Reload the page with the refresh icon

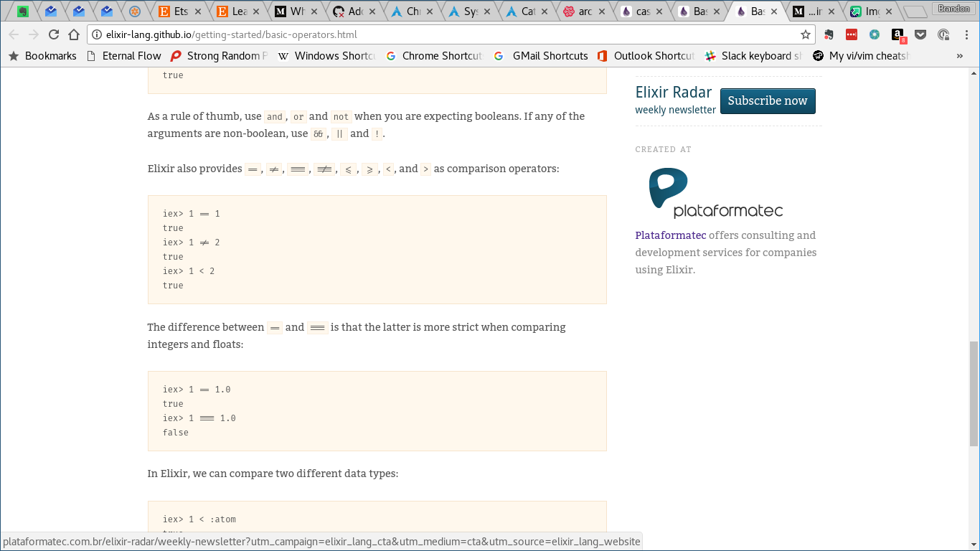[x=54, y=34]
